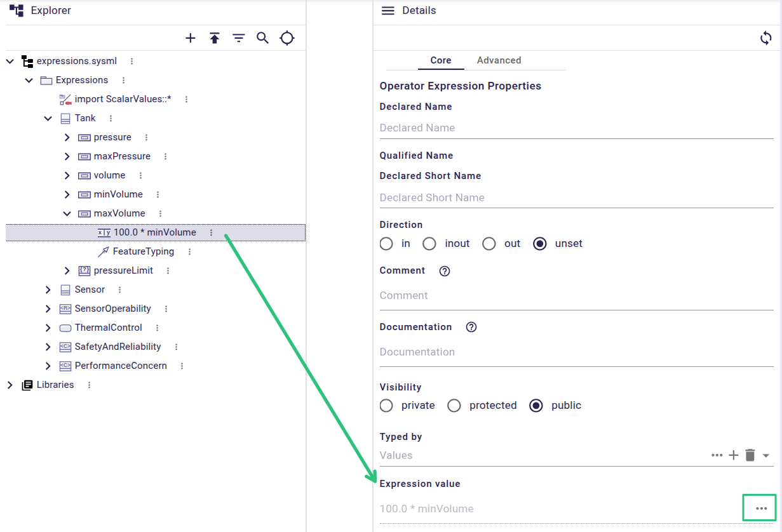Select the 'unset' direction radio button

540,244
